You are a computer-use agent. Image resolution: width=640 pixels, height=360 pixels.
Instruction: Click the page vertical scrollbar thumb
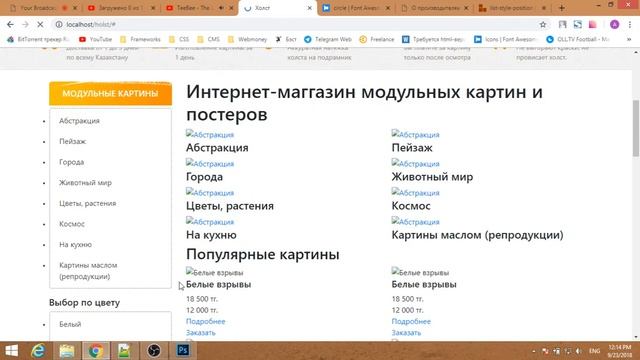(x=636, y=128)
